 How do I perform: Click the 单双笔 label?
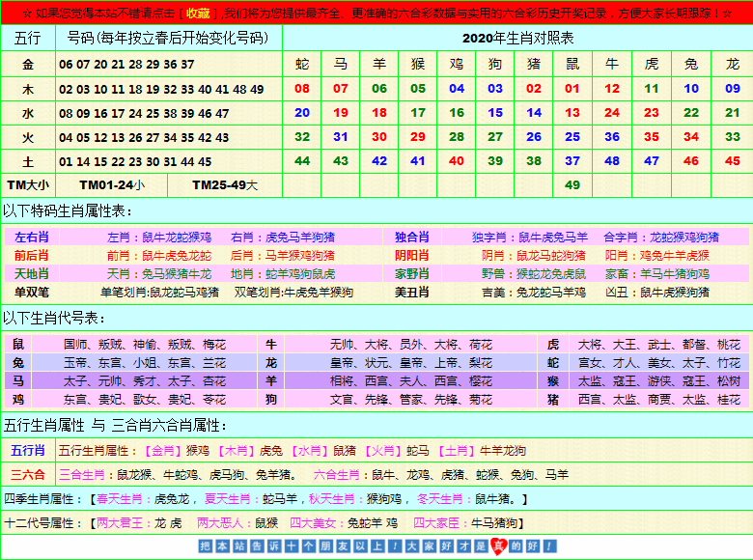tap(32, 292)
